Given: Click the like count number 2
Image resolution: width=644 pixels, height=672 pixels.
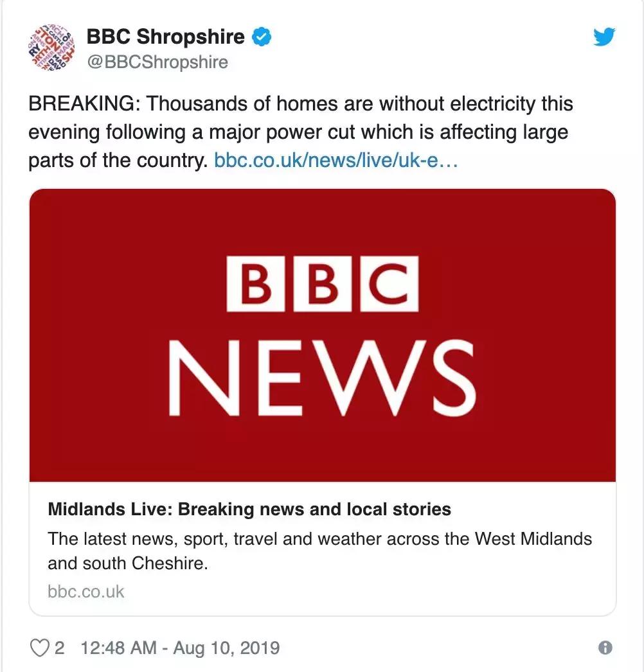Looking at the screenshot, I should tap(59, 647).
